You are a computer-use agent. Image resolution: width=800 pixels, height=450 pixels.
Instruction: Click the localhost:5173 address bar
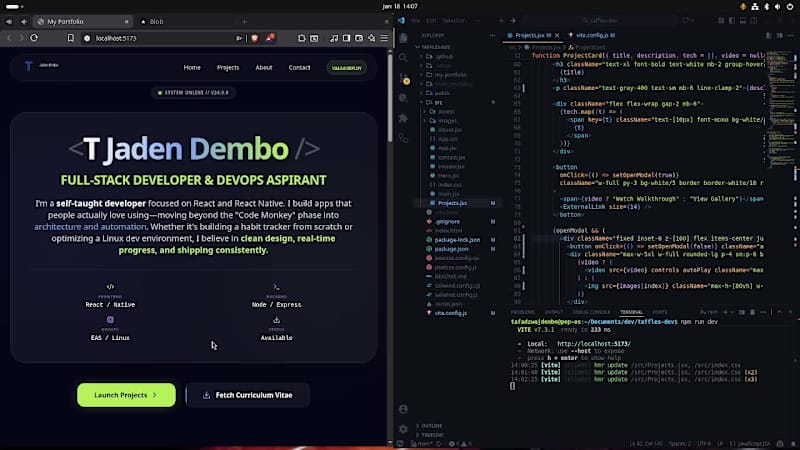[x=161, y=38]
